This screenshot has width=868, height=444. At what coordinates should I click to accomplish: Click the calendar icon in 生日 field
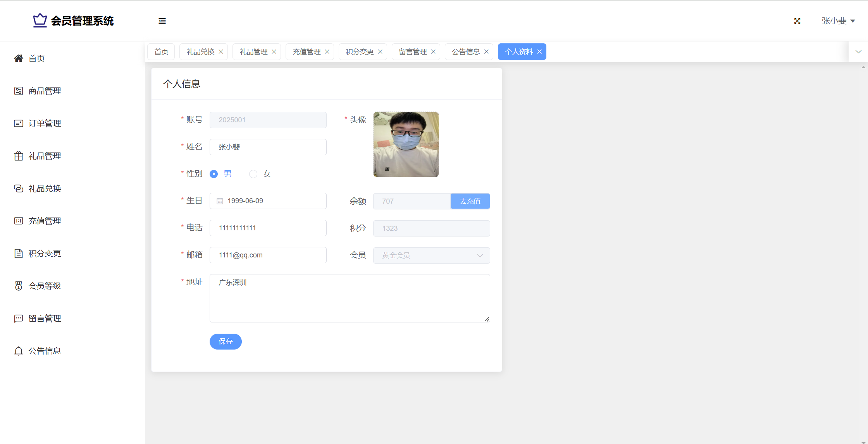220,201
